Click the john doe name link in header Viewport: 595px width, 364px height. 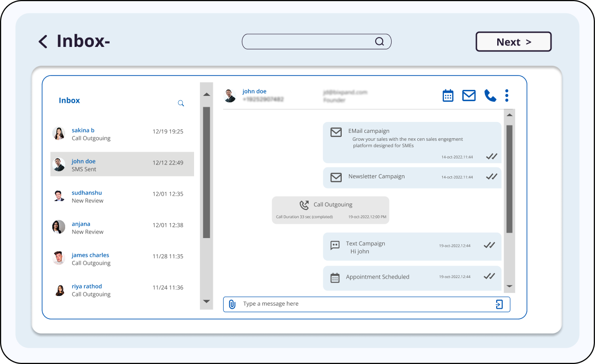click(254, 91)
